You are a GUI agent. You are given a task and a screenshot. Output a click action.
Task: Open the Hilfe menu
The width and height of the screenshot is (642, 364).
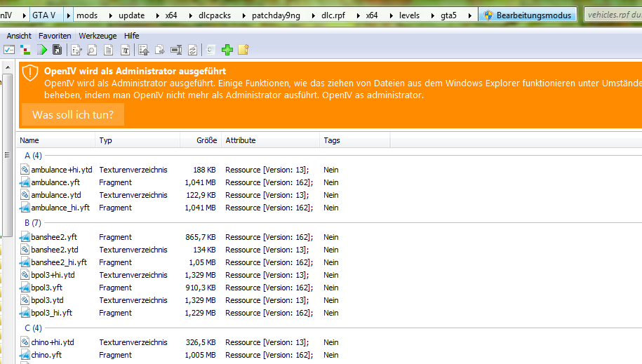(x=131, y=36)
